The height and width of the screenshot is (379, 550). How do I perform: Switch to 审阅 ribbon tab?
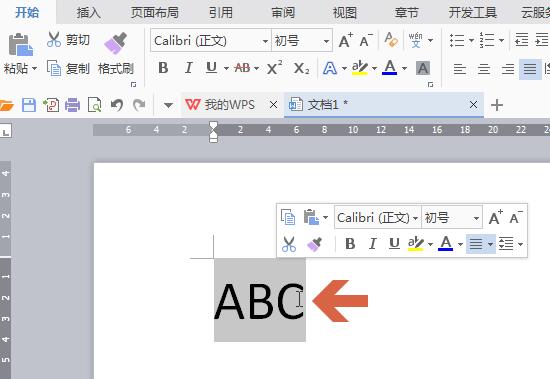pyautogui.click(x=283, y=13)
